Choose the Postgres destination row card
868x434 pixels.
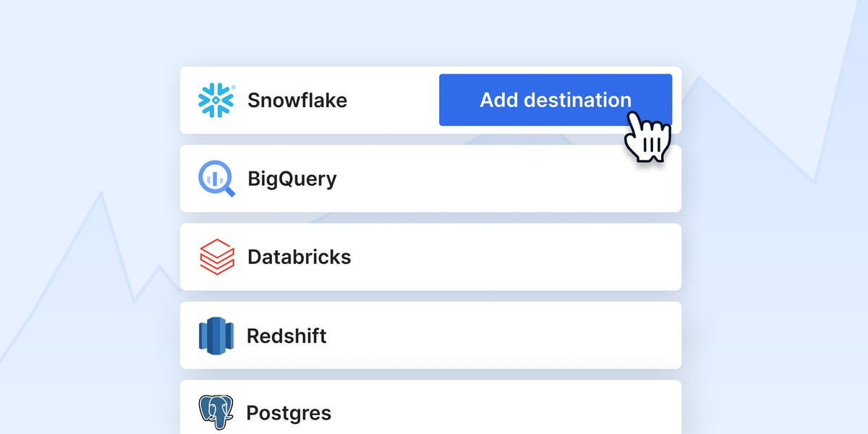430,407
